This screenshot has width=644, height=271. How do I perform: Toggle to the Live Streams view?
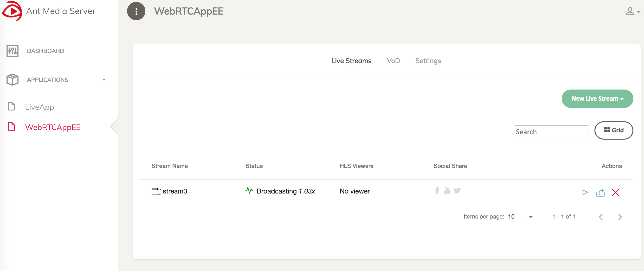352,60
